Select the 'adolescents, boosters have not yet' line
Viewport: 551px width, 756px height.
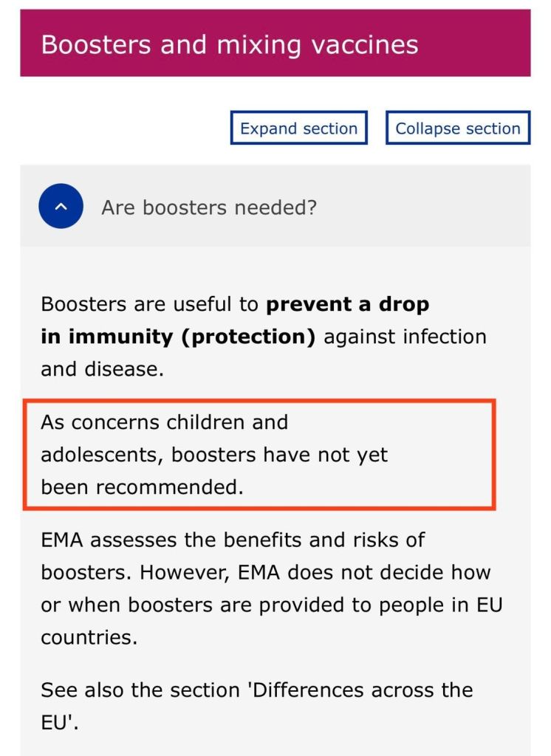214,455
